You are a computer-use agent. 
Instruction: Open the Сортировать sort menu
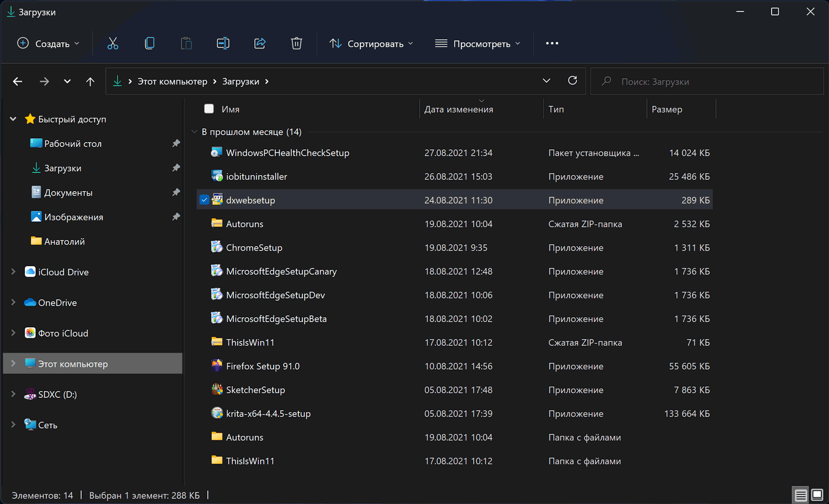(371, 44)
